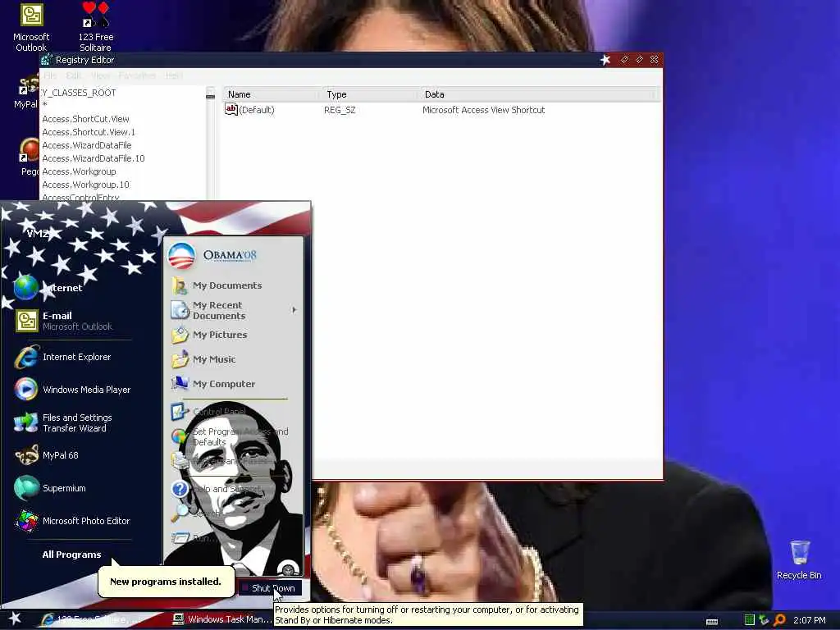Click the orange magnifier tray icon

779,620
